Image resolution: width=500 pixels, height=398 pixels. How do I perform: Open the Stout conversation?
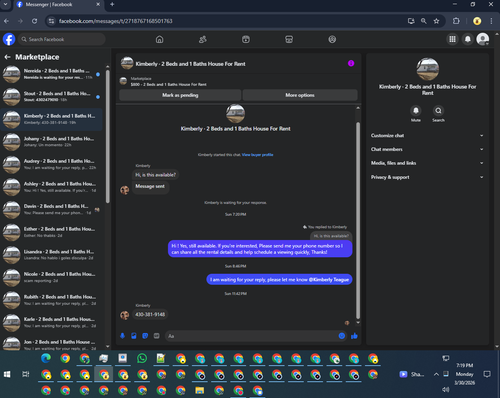(x=52, y=97)
